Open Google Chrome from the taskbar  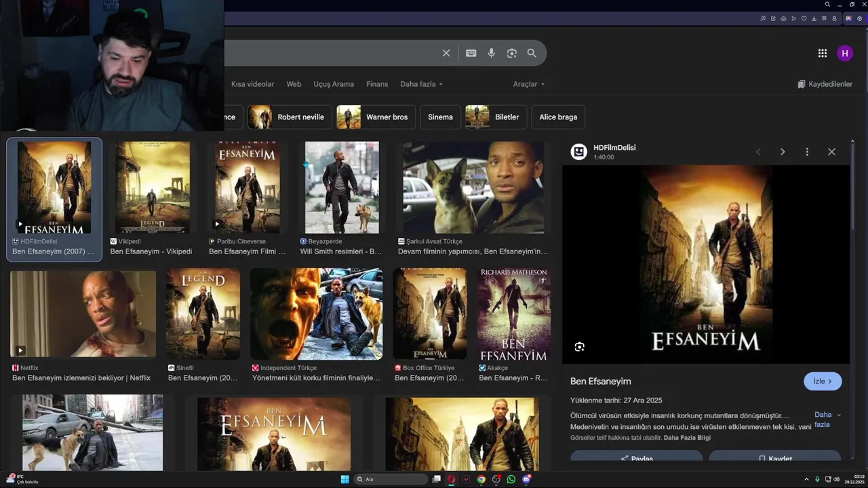coord(481,479)
